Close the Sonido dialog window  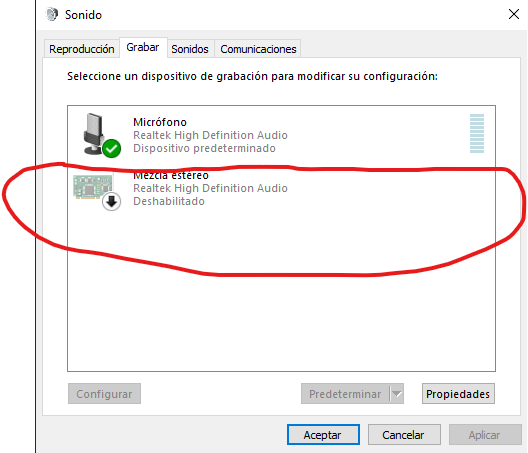pos(514,14)
